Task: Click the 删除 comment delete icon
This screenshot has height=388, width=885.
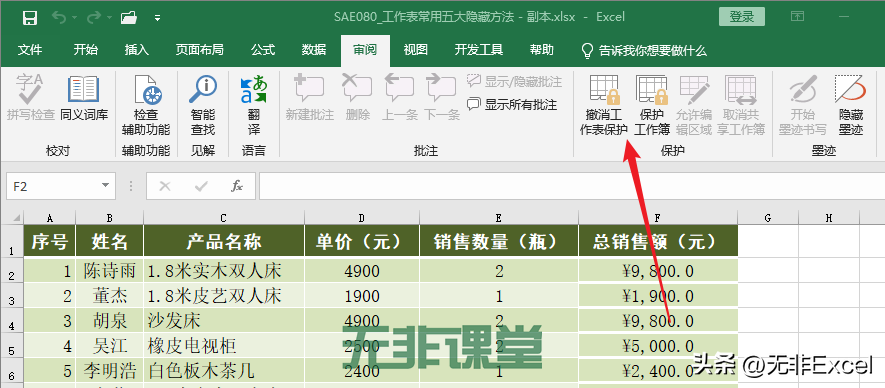Action: point(357,98)
